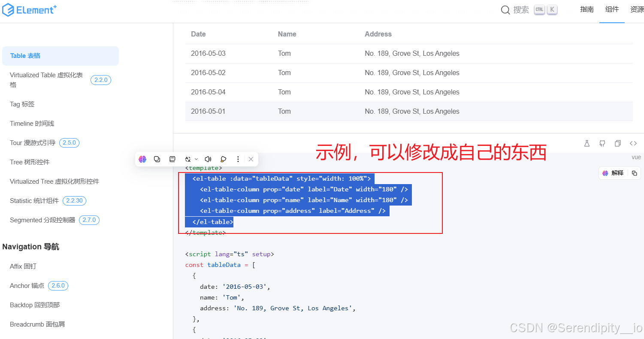Click the Date column header

pos(198,34)
